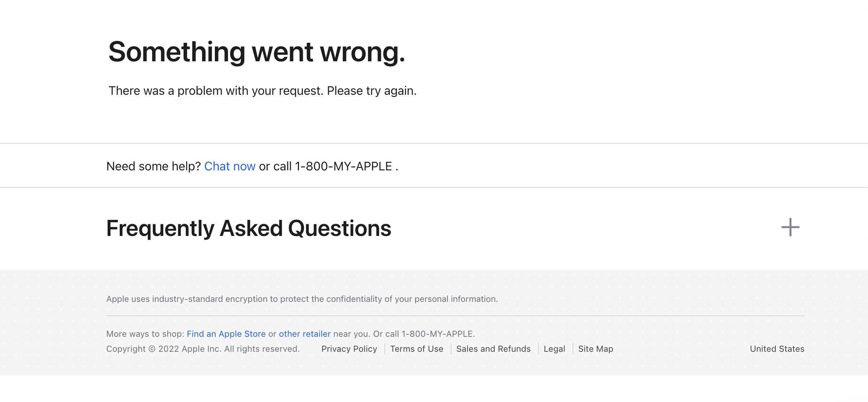Click the Frequently Asked Questions heading
868x402 pixels.
coord(248,228)
